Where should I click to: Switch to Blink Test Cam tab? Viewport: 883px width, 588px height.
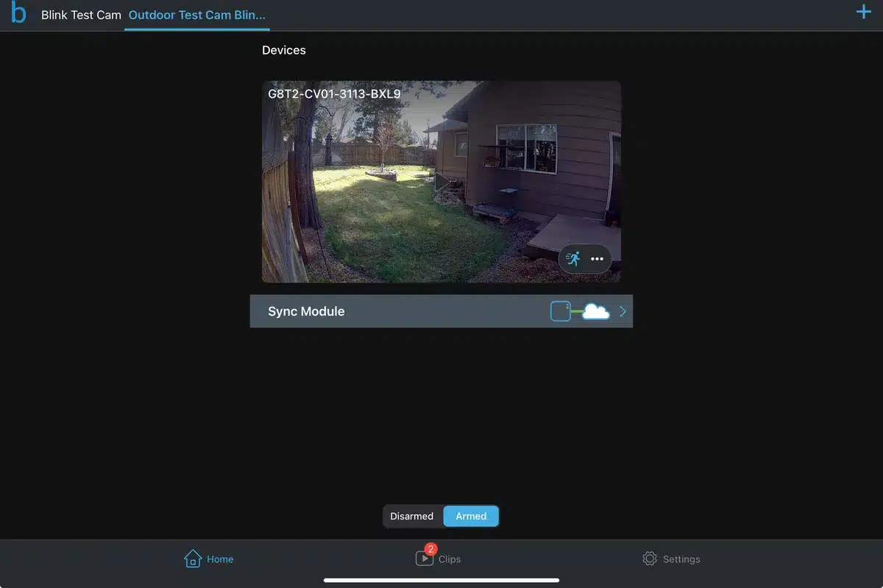pos(81,15)
